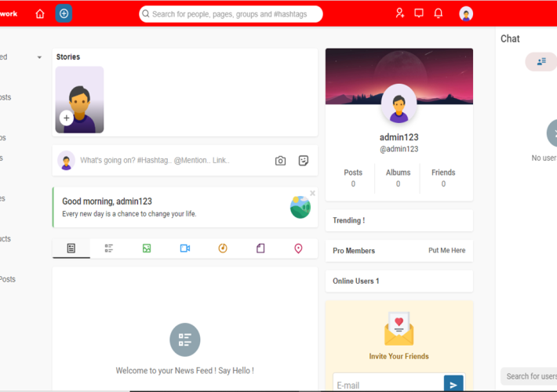This screenshot has width=557, height=392.
Task: View Posts count in profile card
Action: point(353,178)
